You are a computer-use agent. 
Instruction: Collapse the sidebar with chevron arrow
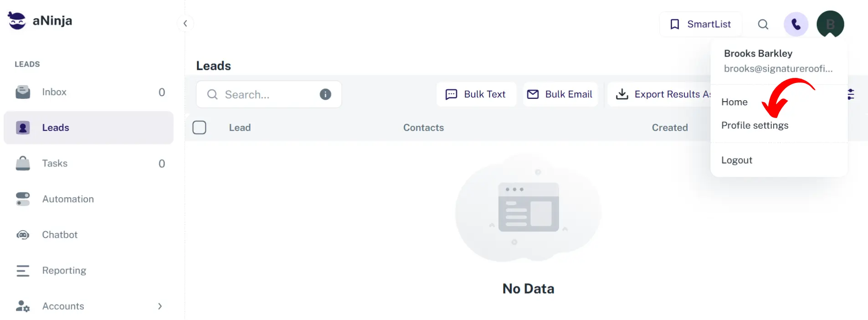185,23
